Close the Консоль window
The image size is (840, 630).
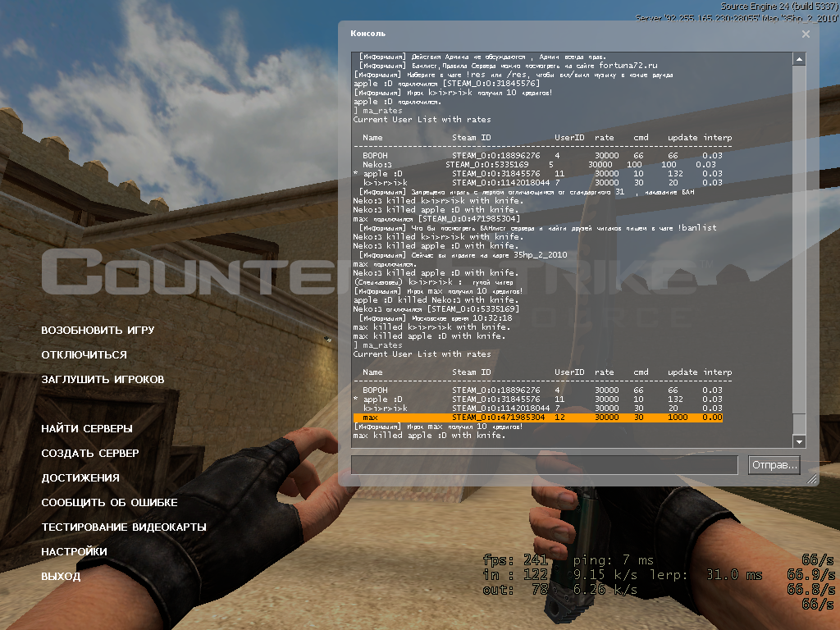coord(806,34)
